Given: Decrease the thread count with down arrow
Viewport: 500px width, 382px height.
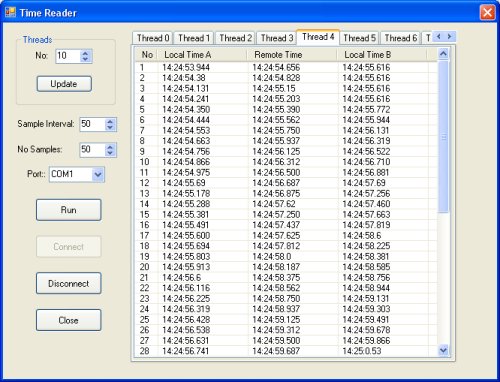Looking at the screenshot, I should [x=85, y=59].
